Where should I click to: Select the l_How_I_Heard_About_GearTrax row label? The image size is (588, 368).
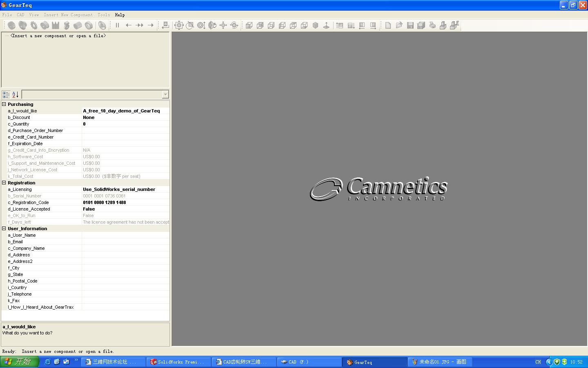[x=41, y=307]
